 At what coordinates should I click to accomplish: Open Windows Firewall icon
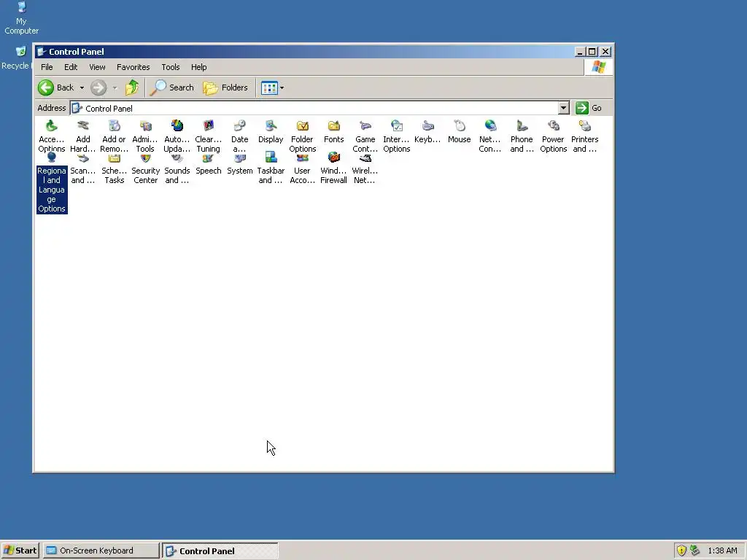(333, 169)
